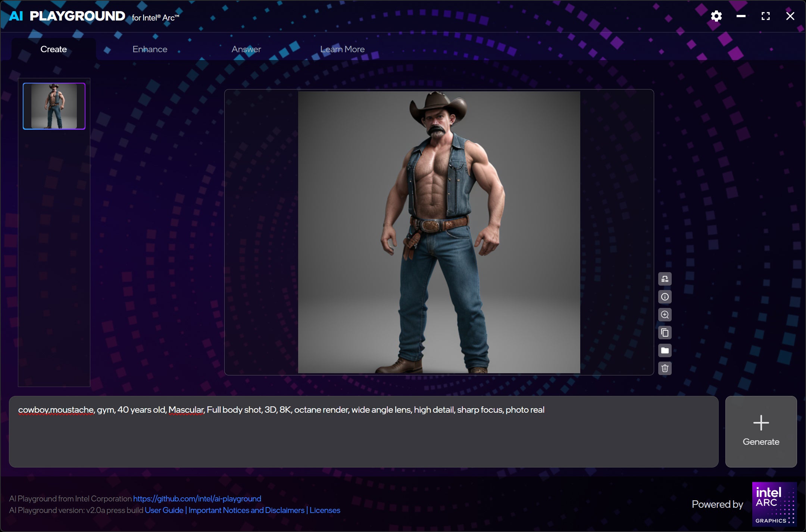Switch to the Enhance tab
This screenshot has height=532, width=806.
[x=150, y=49]
